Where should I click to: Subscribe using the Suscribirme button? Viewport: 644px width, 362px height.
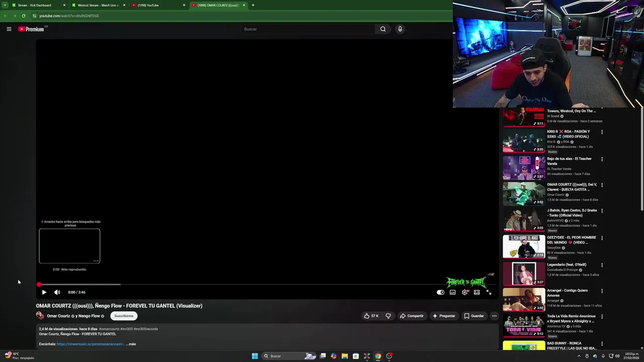pyautogui.click(x=124, y=316)
